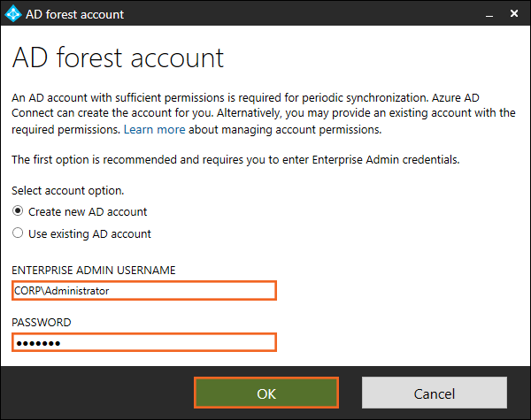Focus the Enterprise Admin Username field
This screenshot has height=420, width=531.
[x=144, y=290]
